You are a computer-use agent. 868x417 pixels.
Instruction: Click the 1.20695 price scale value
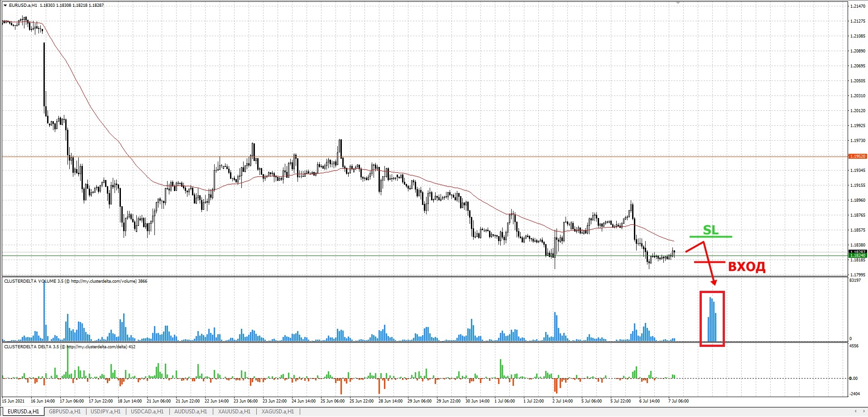[x=858, y=66]
